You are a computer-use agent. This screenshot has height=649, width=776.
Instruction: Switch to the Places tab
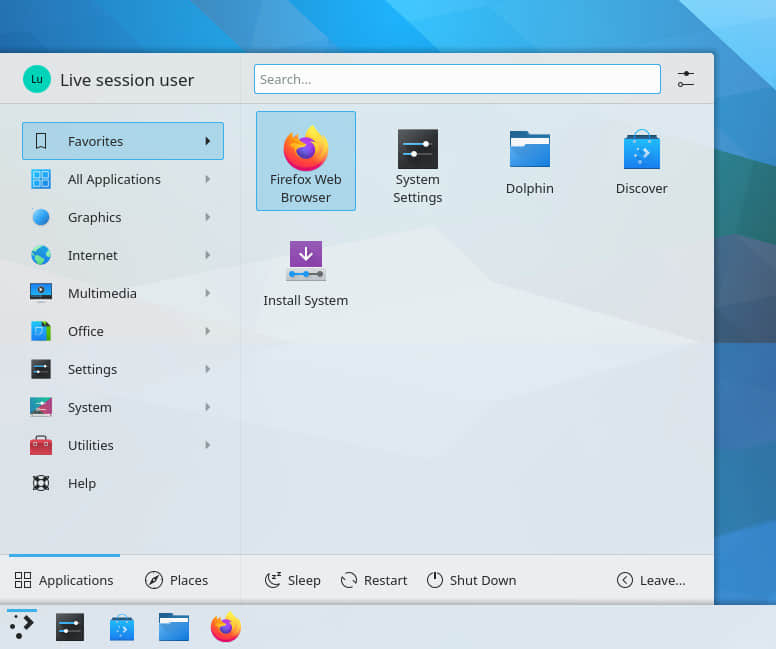[177, 580]
